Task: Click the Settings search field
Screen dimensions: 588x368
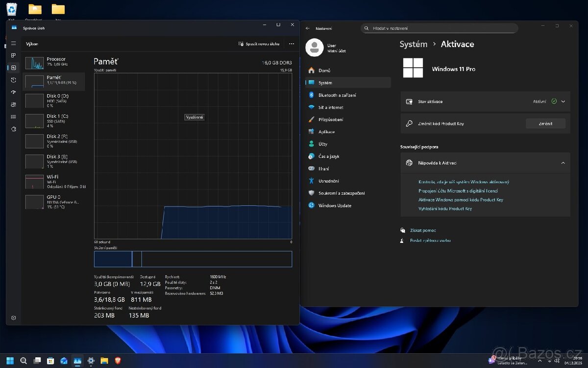Action: point(440,28)
